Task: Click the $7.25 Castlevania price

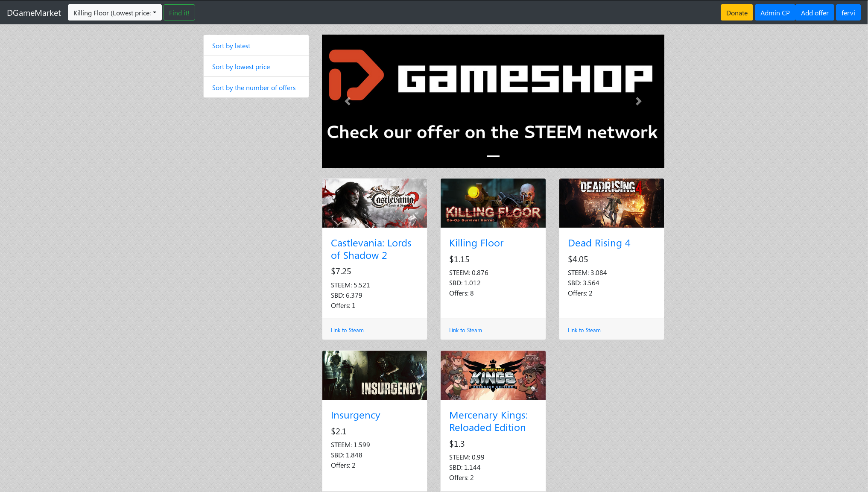Action: pyautogui.click(x=341, y=271)
